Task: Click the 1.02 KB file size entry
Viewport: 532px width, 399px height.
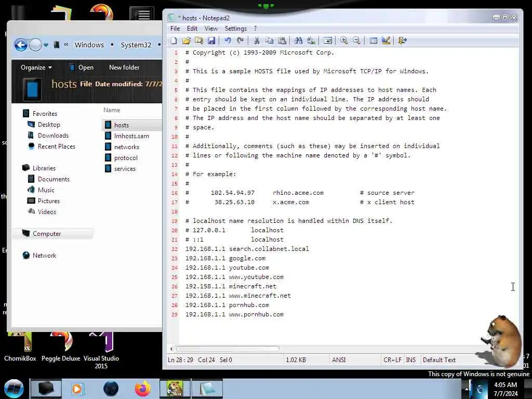Action: 296,360
